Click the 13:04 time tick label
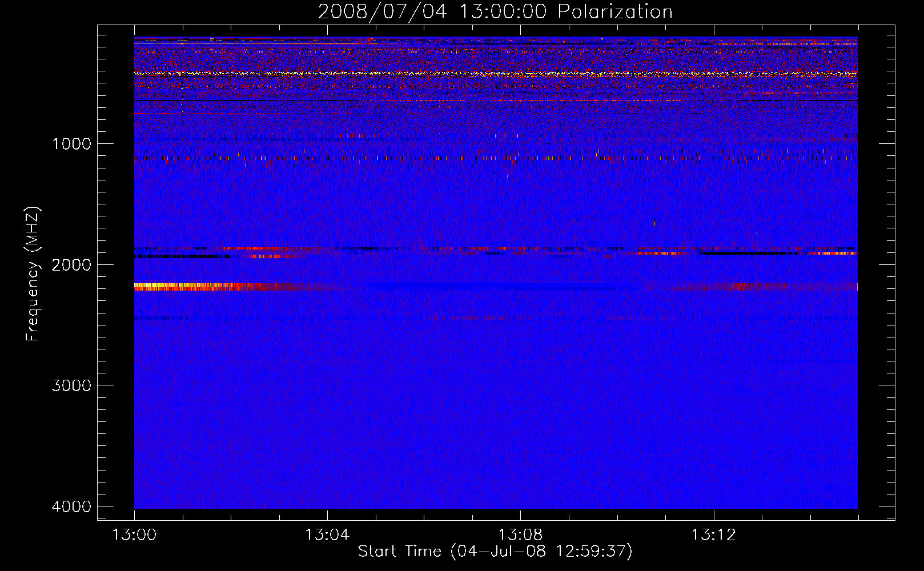Screen dimensions: 924x571 tap(327, 535)
